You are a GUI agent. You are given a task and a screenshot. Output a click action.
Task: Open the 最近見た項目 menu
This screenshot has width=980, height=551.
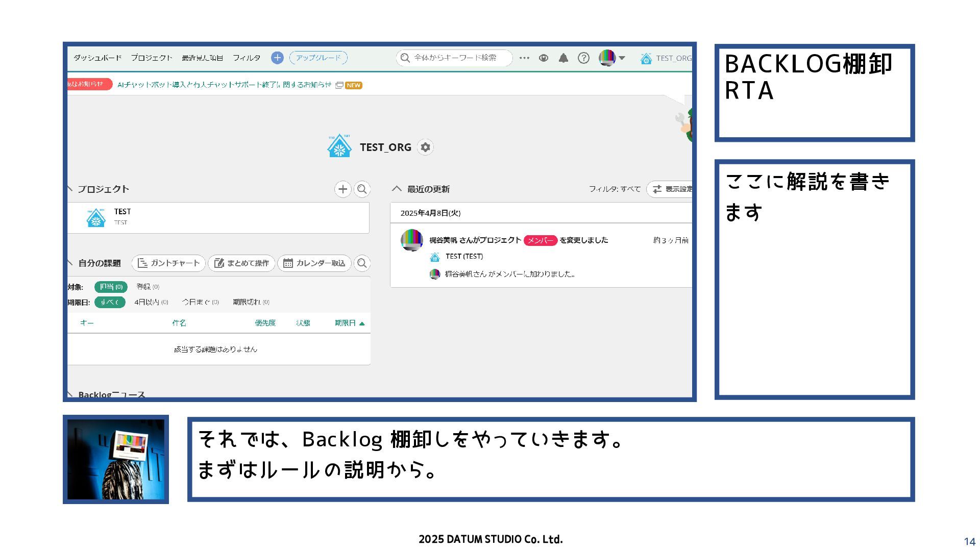[x=203, y=58]
